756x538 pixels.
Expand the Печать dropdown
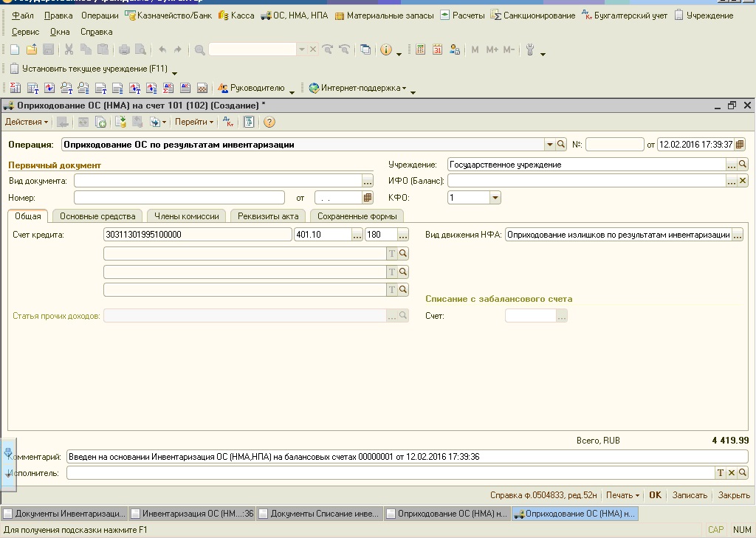click(622, 495)
